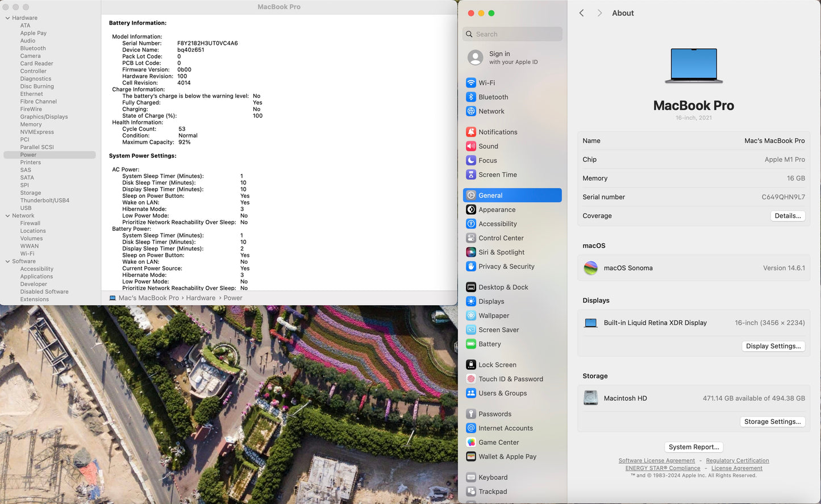This screenshot has height=504, width=821.
Task: Click Desktop & Dock icon
Action: pos(471,287)
